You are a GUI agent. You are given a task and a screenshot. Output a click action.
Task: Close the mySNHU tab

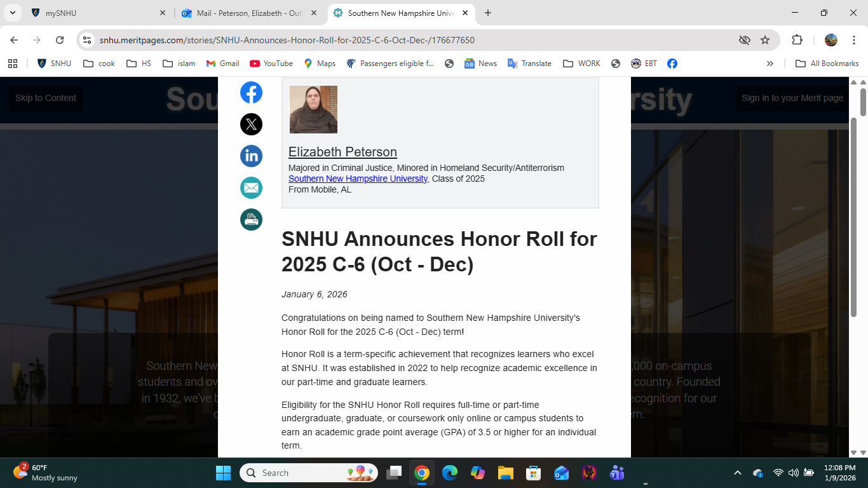pyautogui.click(x=163, y=13)
